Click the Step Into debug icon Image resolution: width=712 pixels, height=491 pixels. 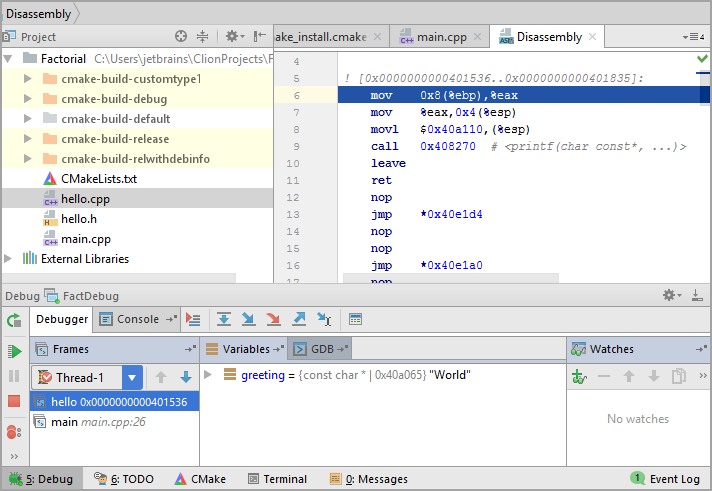tap(249, 319)
